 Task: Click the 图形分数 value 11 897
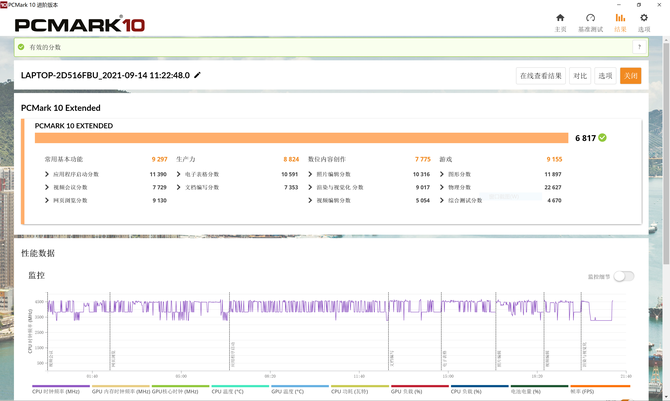[x=553, y=174]
